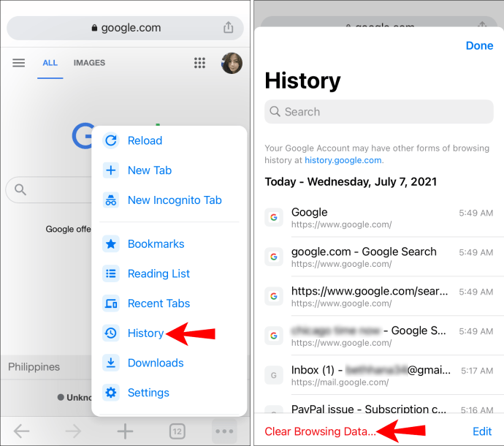Tap the Reading List bullet icon
The height and width of the screenshot is (446, 504).
click(111, 273)
